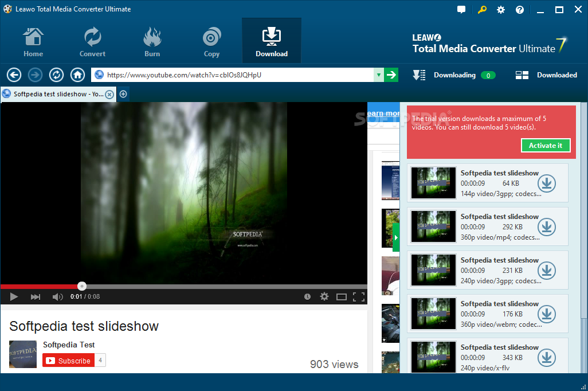This screenshot has height=391, width=588.
Task: Select the Softpedia test slideshow browser tab
Action: [57, 94]
